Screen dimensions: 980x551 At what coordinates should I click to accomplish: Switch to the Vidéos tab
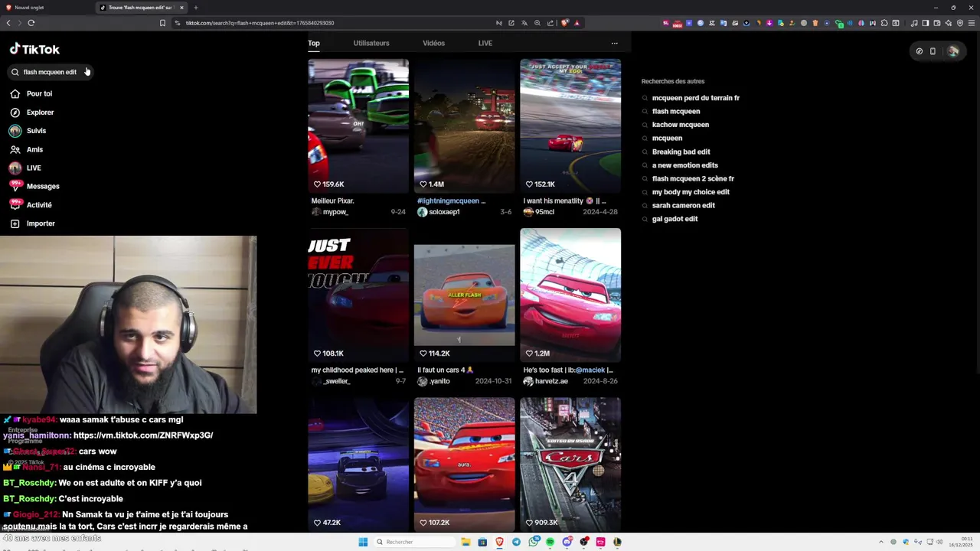(x=433, y=43)
